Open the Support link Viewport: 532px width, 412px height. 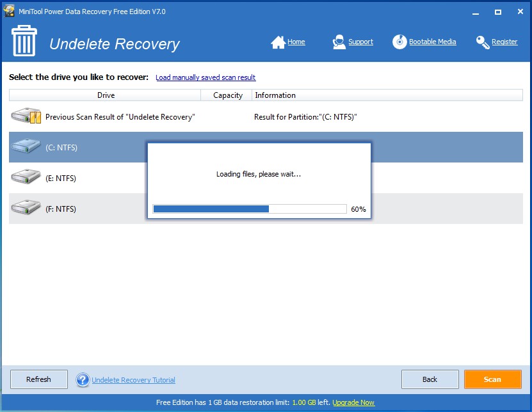coord(360,42)
